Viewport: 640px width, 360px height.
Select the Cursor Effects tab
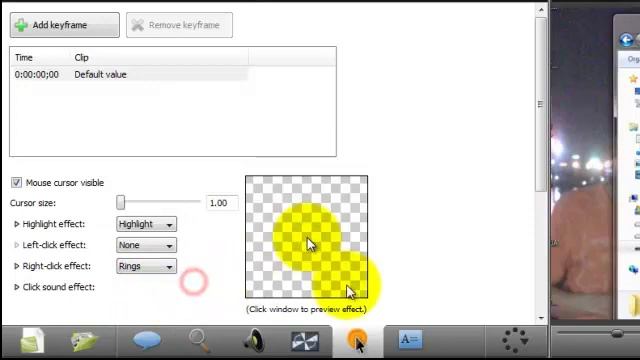(x=357, y=341)
